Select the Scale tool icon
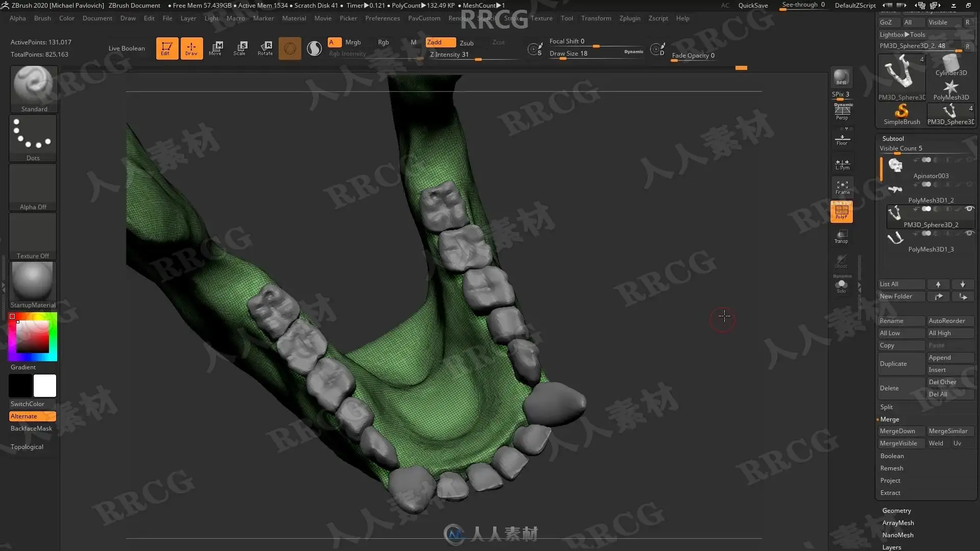 click(239, 48)
